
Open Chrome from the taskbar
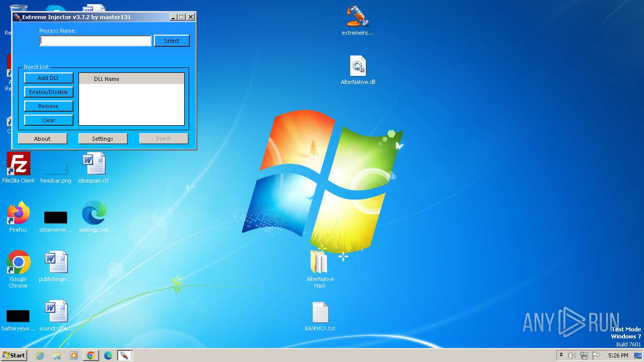pos(91,355)
